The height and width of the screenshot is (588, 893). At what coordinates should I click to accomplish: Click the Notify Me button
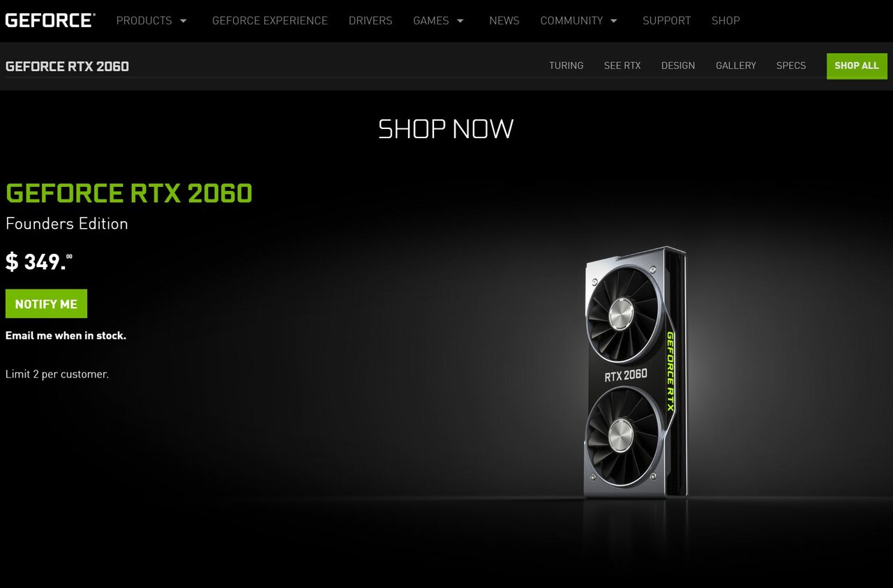click(x=46, y=304)
